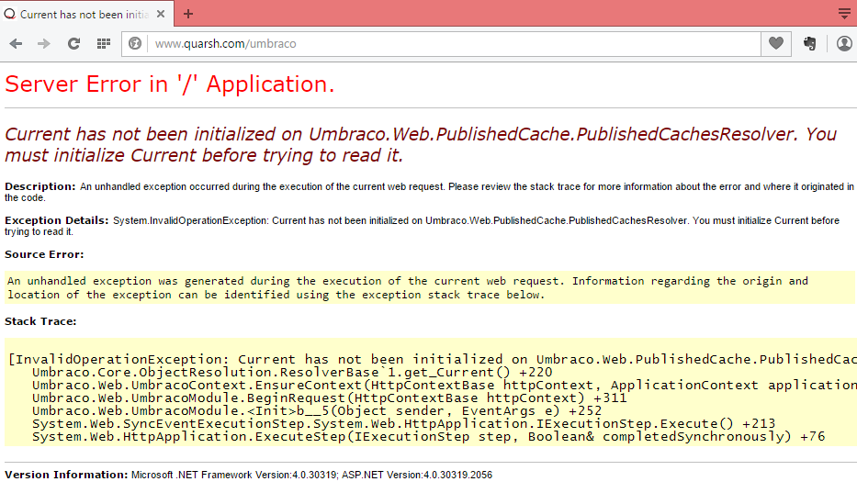The height and width of the screenshot is (504, 857).
Task: Click the italic 'Current has not been initialized' message
Action: tap(421, 145)
